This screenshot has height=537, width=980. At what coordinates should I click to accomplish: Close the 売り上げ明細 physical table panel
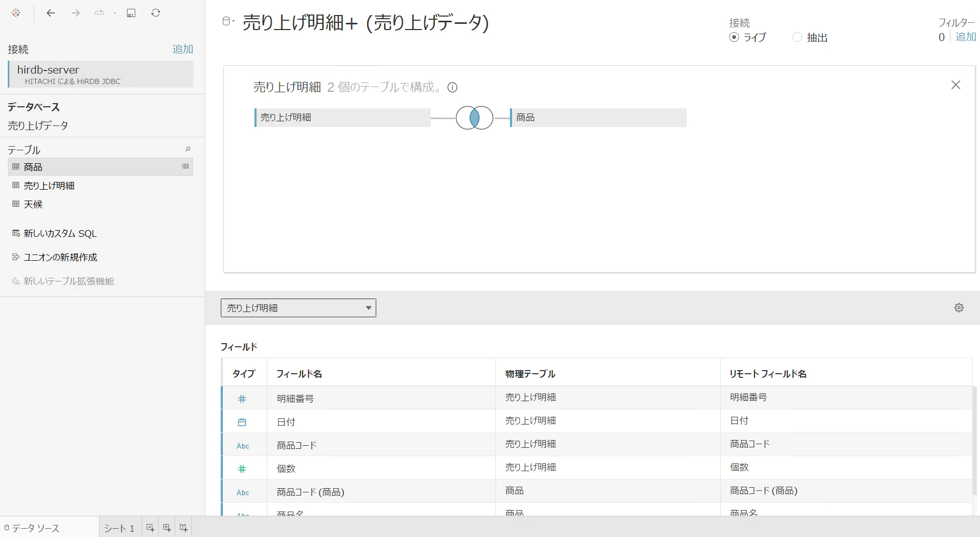tap(956, 85)
